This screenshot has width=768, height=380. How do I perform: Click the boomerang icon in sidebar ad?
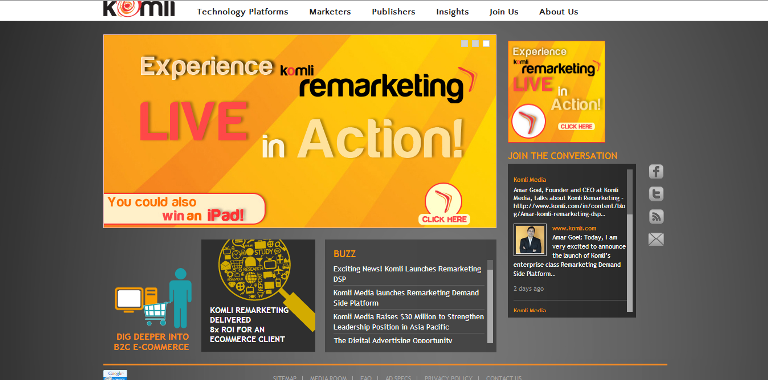pos(528,121)
